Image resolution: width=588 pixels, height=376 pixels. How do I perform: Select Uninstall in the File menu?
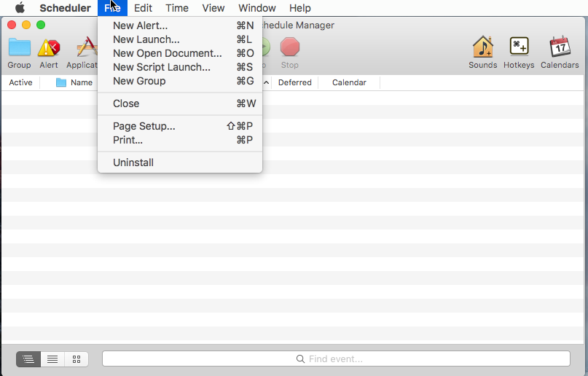pos(180,162)
